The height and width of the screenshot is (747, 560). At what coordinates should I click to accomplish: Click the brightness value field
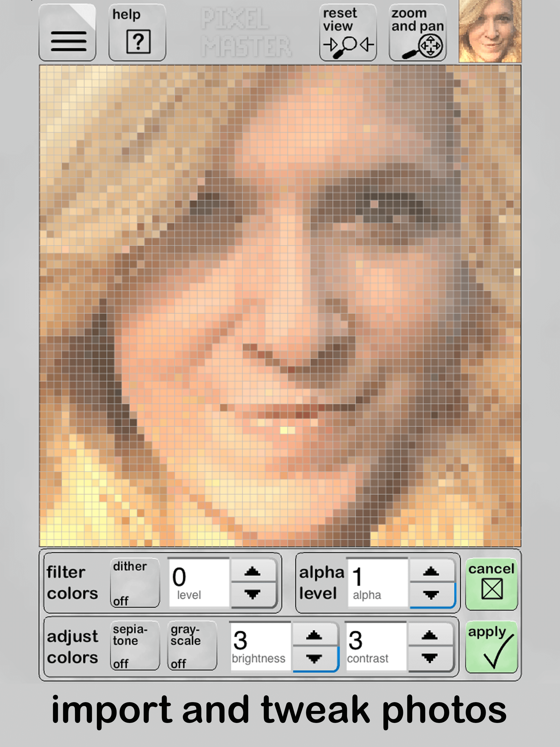coord(260,647)
